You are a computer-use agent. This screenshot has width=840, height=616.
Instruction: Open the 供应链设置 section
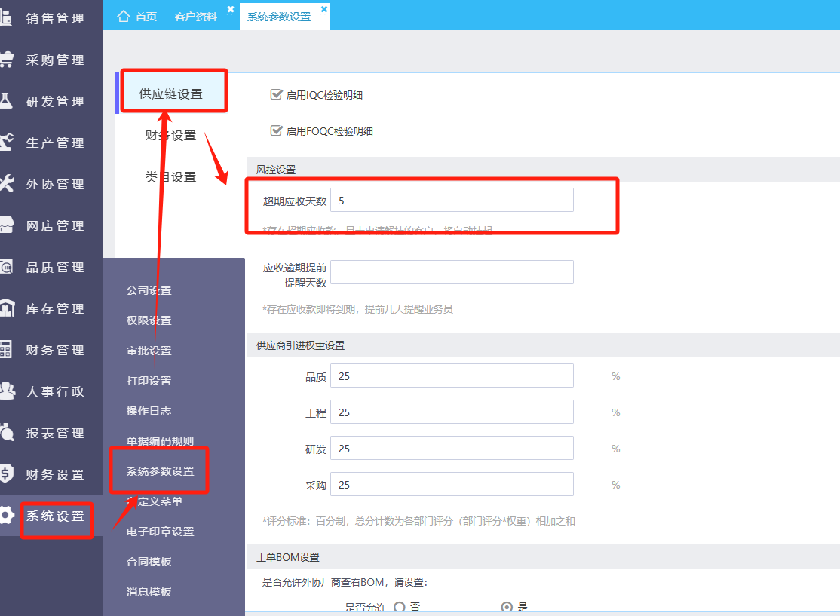171,93
